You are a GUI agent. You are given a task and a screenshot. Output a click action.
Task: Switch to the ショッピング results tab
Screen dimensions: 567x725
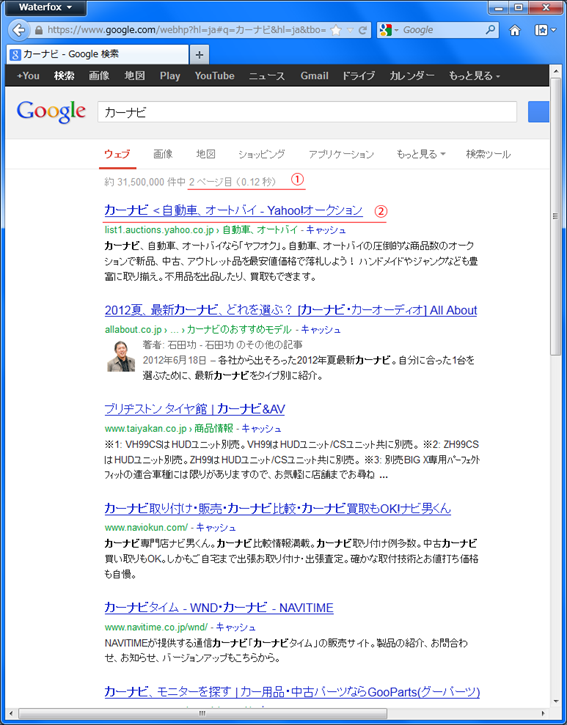click(x=261, y=154)
